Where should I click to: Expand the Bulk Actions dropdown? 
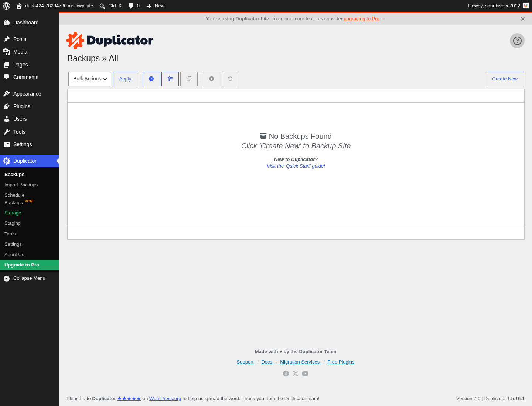pyautogui.click(x=90, y=79)
